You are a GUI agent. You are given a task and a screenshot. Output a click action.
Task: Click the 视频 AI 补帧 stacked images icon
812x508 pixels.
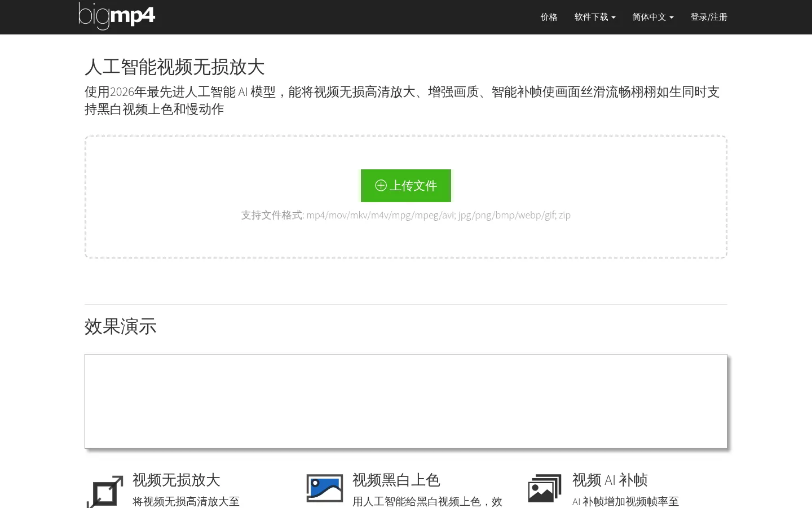coord(545,488)
